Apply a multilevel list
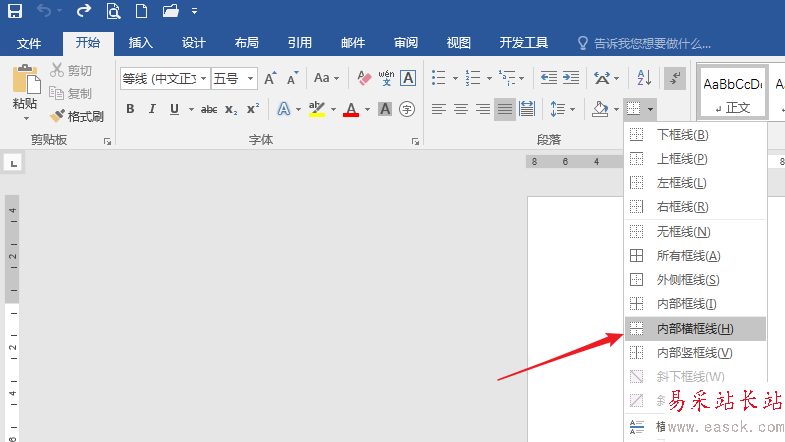785x442 pixels. tap(507, 78)
